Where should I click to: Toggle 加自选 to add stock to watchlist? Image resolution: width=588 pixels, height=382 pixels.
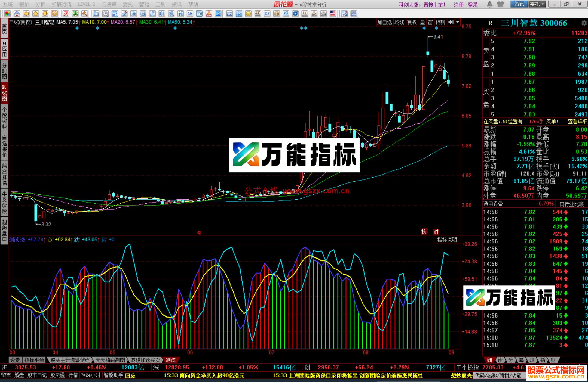[384, 23]
